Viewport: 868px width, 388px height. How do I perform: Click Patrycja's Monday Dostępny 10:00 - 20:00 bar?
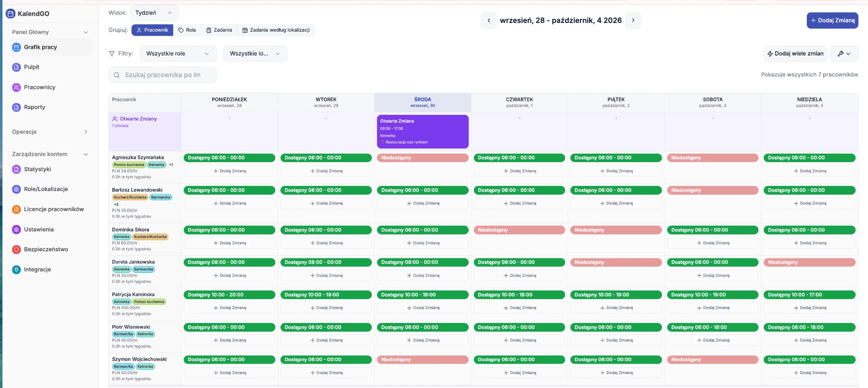pyautogui.click(x=230, y=295)
